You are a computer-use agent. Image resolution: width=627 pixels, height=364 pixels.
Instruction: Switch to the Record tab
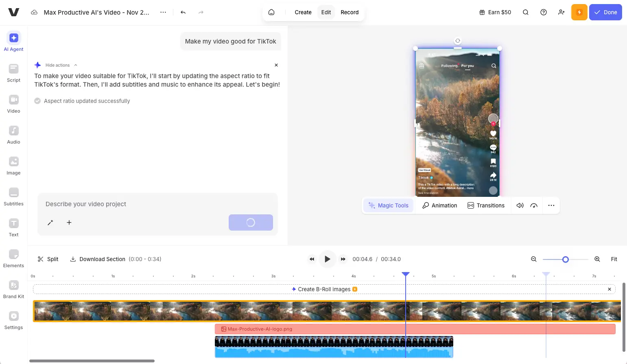[x=349, y=12]
